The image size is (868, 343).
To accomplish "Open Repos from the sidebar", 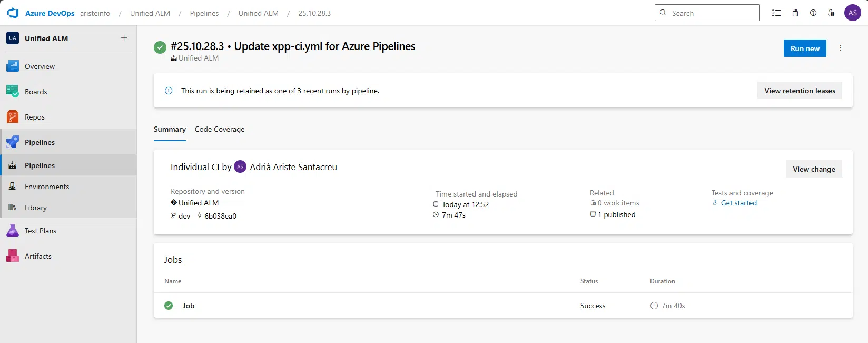I will [35, 117].
